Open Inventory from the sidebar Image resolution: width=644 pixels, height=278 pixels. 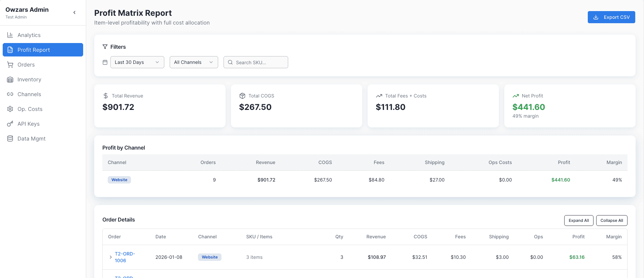[43, 79]
